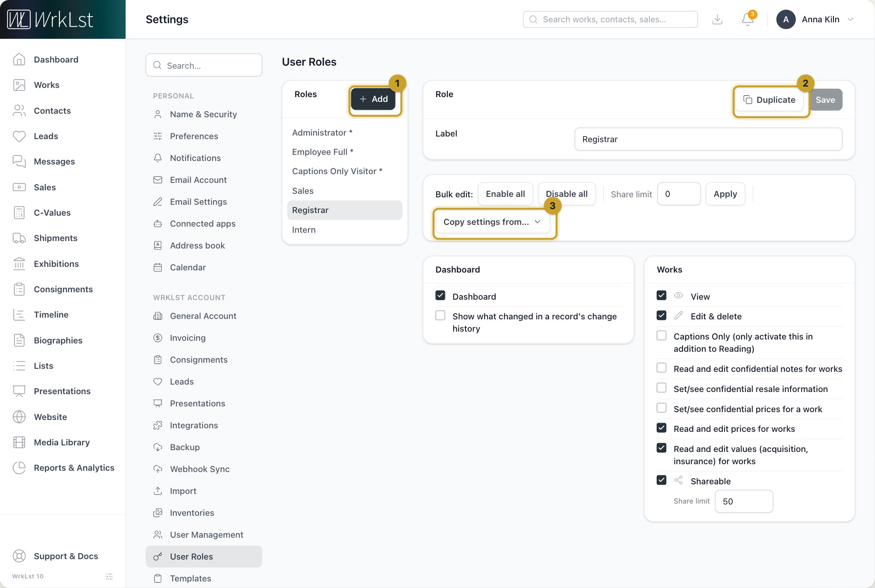The width and height of the screenshot is (875, 588).
Task: Click the Works sidebar icon
Action: [x=19, y=85]
